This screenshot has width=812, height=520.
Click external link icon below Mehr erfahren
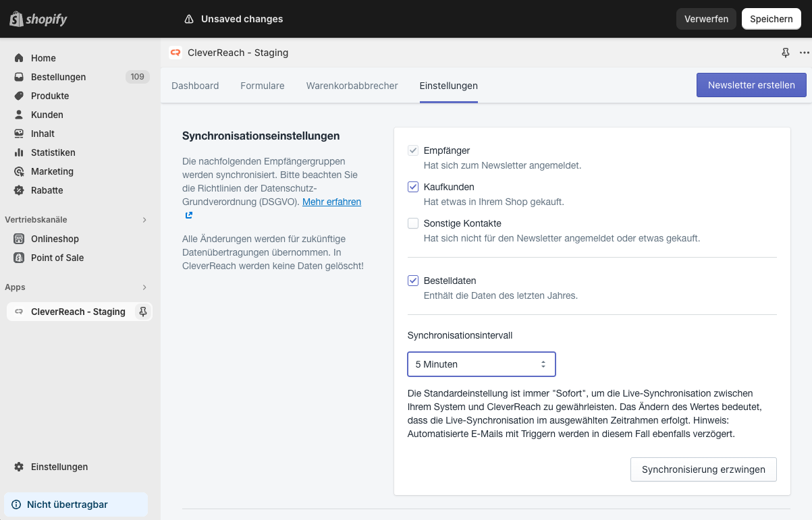click(x=189, y=215)
